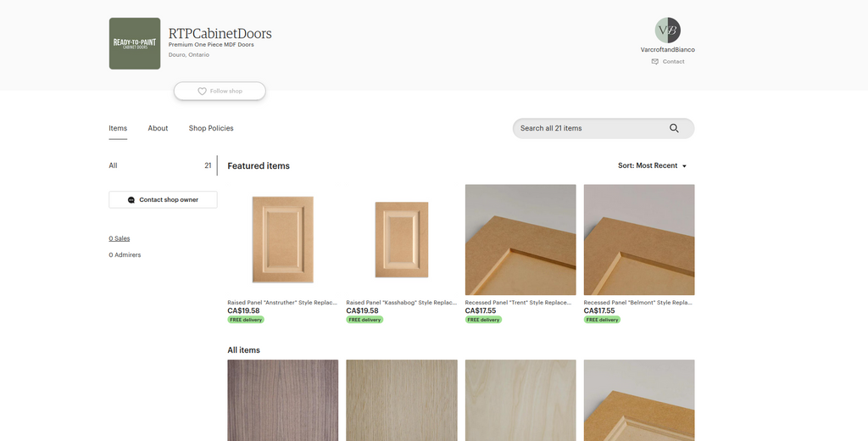Viewport: 868px width, 441px height.
Task: Click FREE delivery badge on Belmont item
Action: point(603,320)
